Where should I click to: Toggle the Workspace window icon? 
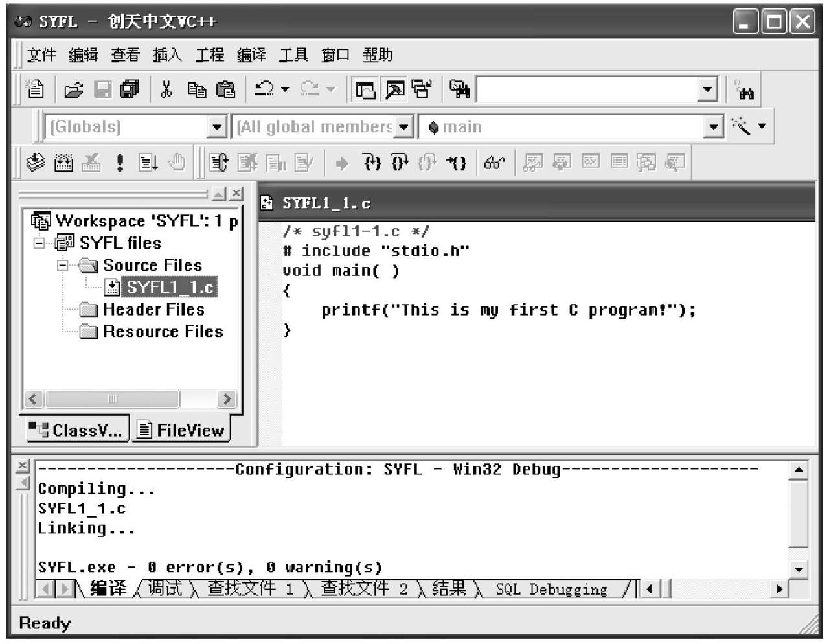[365, 89]
